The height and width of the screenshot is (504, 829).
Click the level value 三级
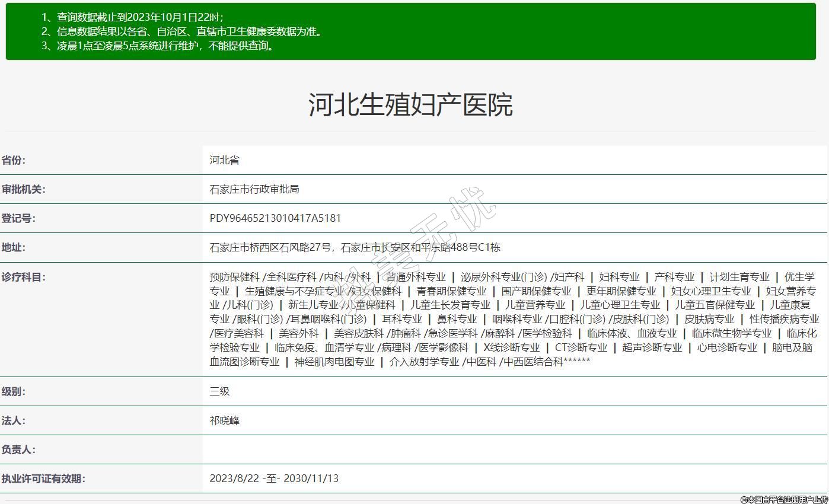219,391
